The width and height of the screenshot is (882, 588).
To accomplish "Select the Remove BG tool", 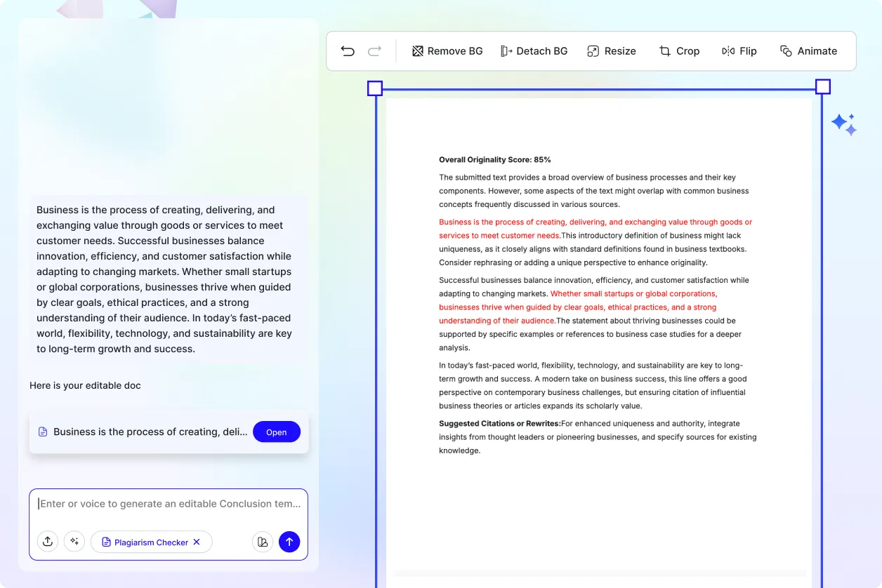I will (x=447, y=51).
